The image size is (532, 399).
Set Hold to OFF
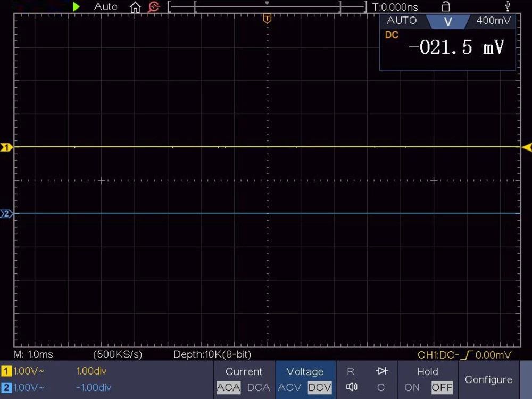[442, 387]
